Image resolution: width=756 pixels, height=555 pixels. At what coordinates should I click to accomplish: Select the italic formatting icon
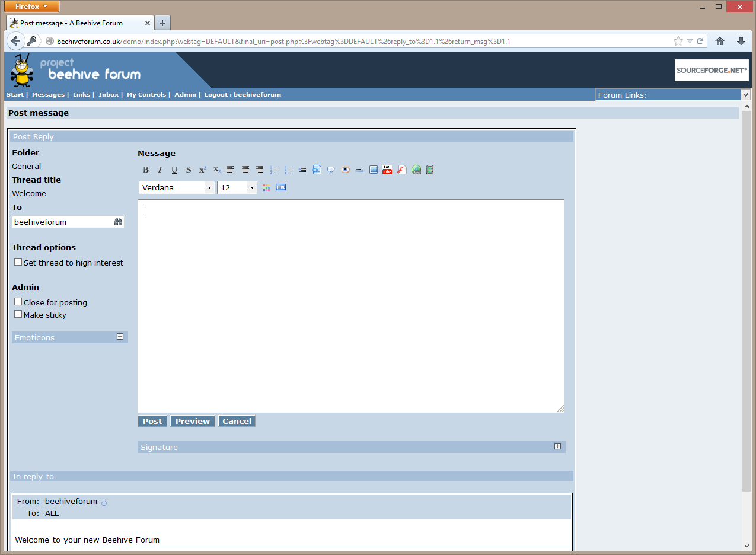point(160,170)
